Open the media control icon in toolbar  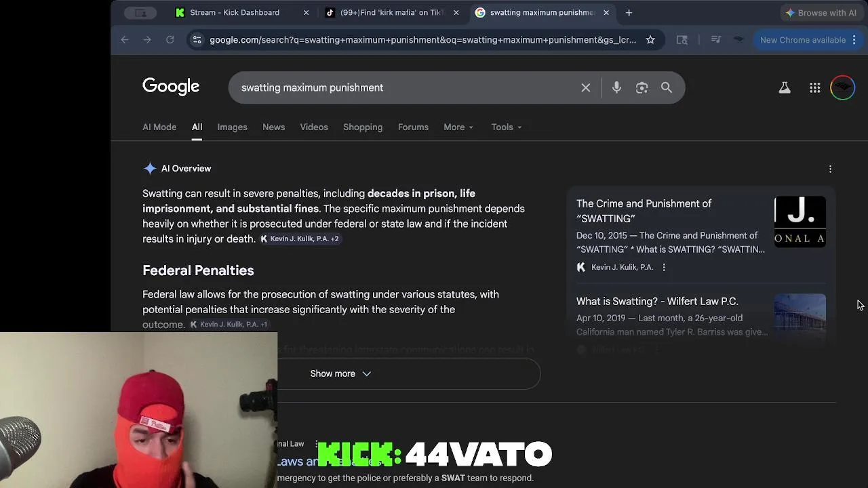[x=715, y=40]
